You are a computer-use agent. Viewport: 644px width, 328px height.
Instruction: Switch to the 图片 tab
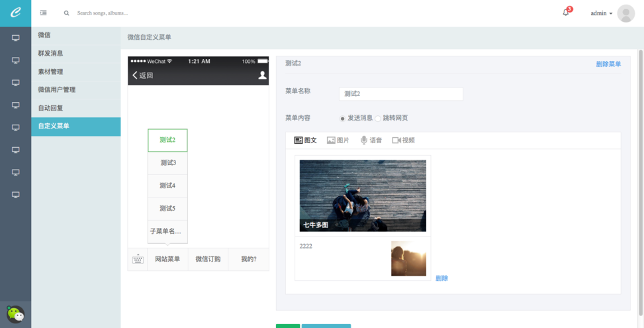[x=338, y=140]
